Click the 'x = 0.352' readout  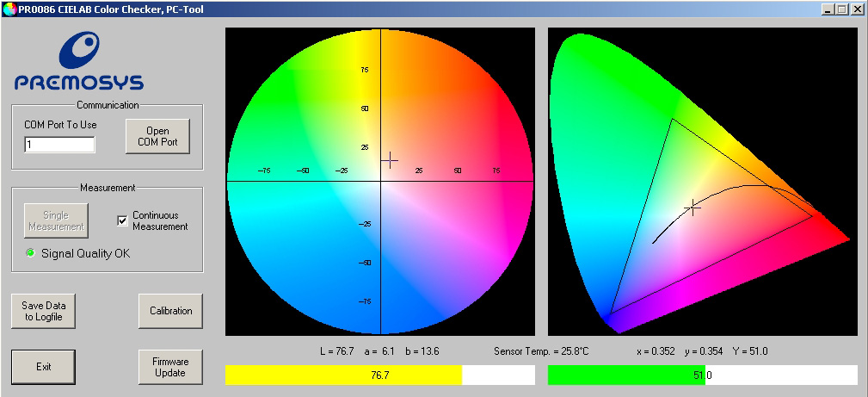tap(656, 351)
